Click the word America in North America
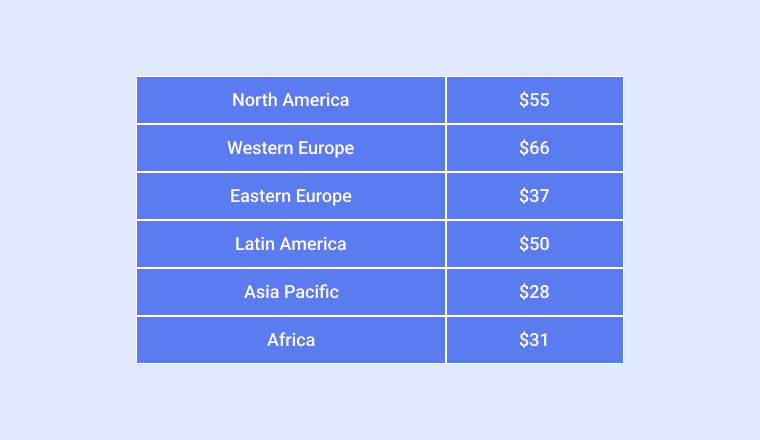Screen dimensions: 760x440 click(x=316, y=100)
